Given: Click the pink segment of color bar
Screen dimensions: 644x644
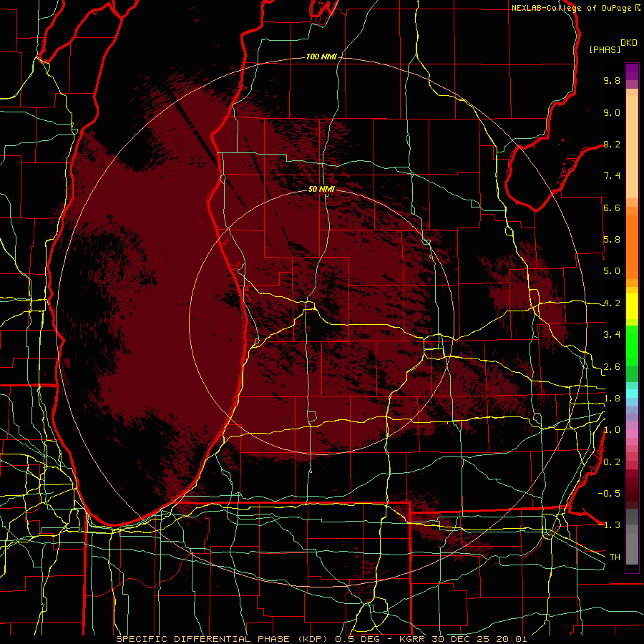Looking at the screenshot, I should [x=632, y=434].
